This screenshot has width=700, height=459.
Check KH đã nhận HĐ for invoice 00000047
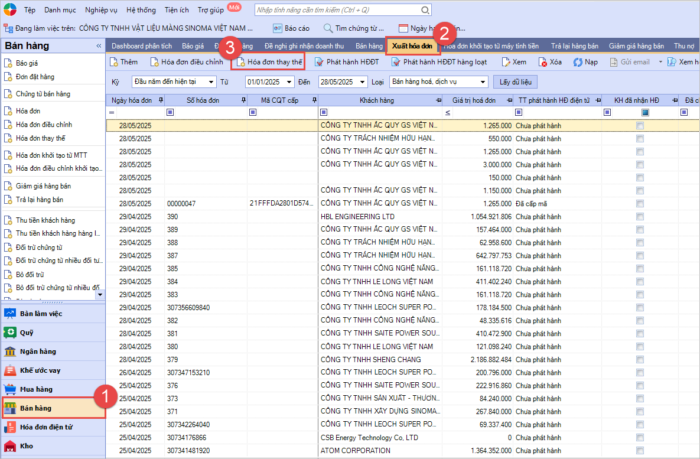639,203
